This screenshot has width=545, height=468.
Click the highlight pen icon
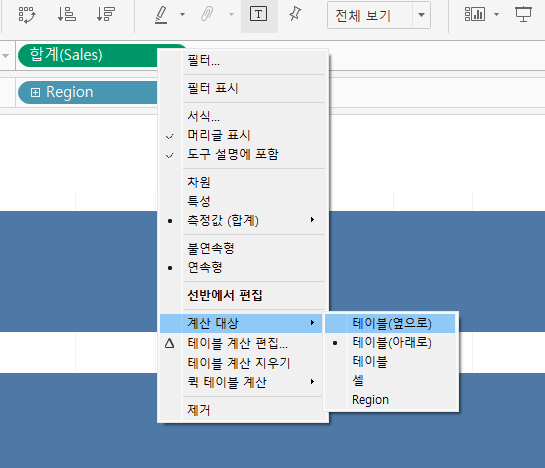[161, 15]
